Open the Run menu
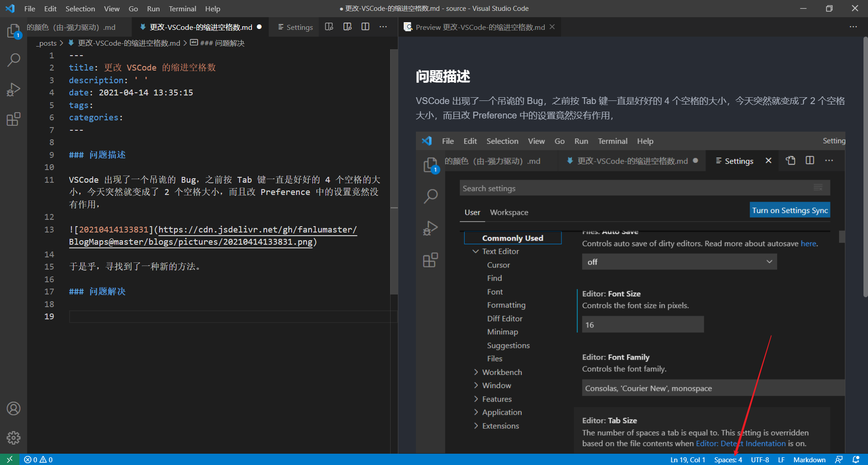The height and width of the screenshot is (465, 868). coord(153,9)
